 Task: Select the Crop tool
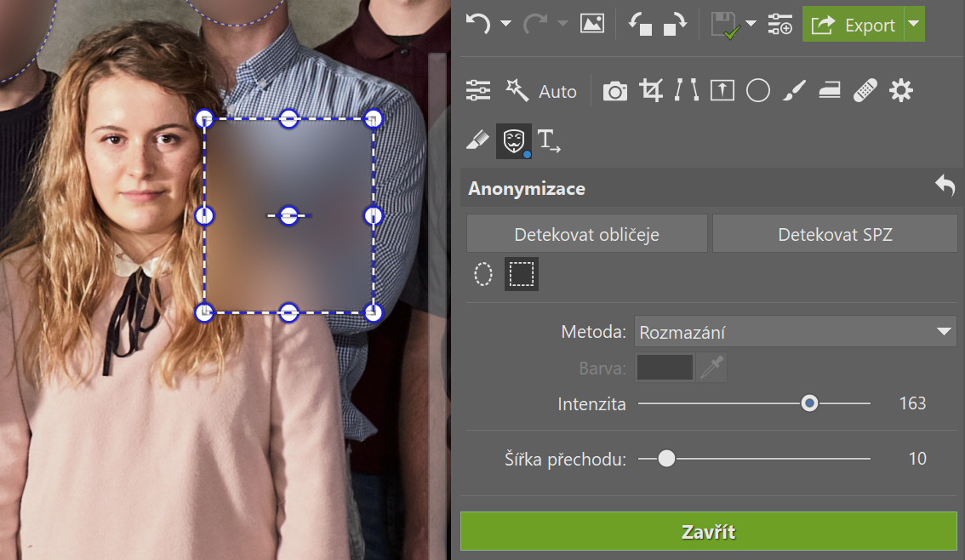(650, 90)
